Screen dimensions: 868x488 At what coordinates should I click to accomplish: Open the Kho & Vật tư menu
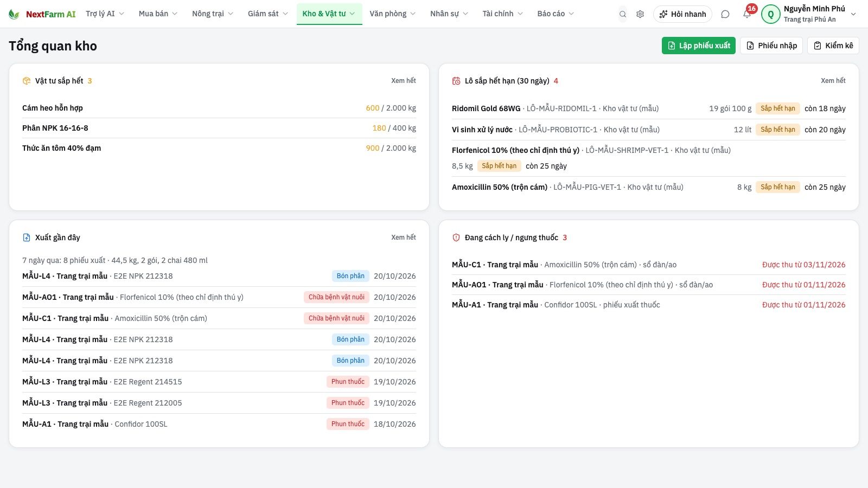(x=329, y=14)
